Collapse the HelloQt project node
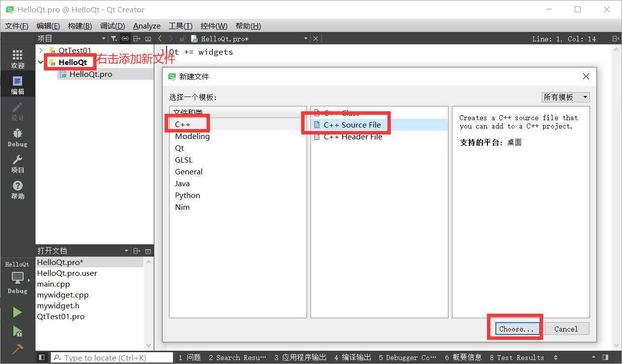This screenshot has height=364, width=622. point(41,62)
